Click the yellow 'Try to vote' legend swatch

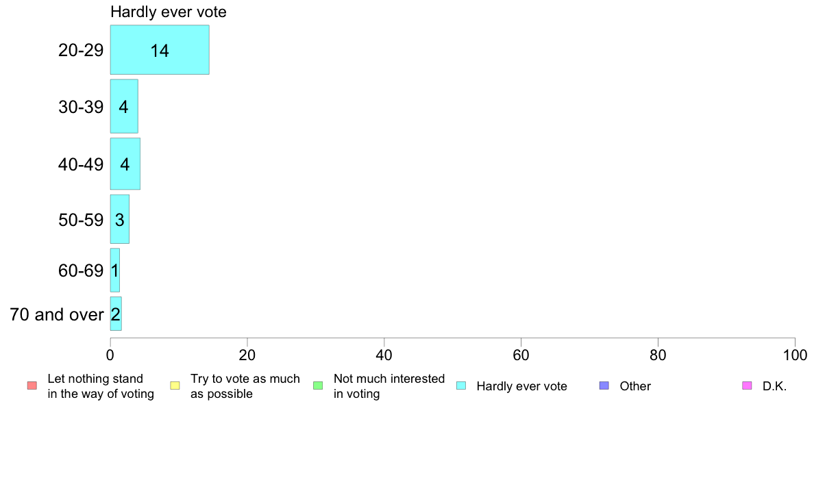pyautogui.click(x=175, y=386)
